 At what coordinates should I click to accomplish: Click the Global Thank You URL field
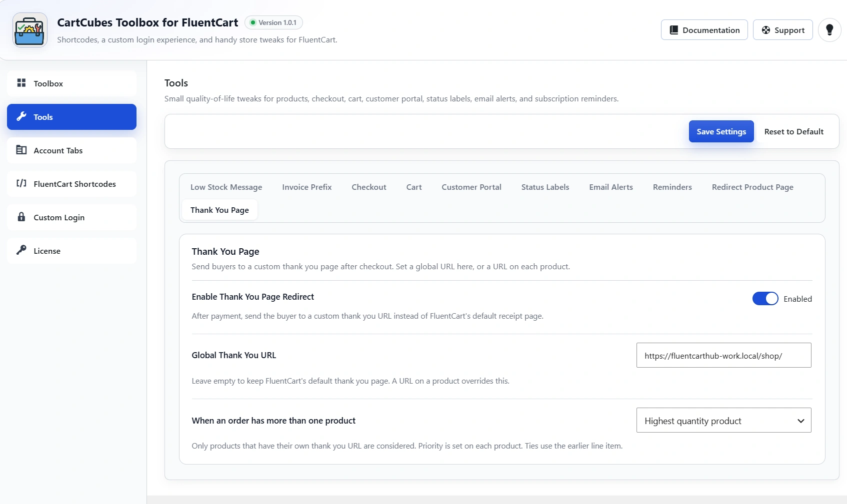pyautogui.click(x=724, y=355)
